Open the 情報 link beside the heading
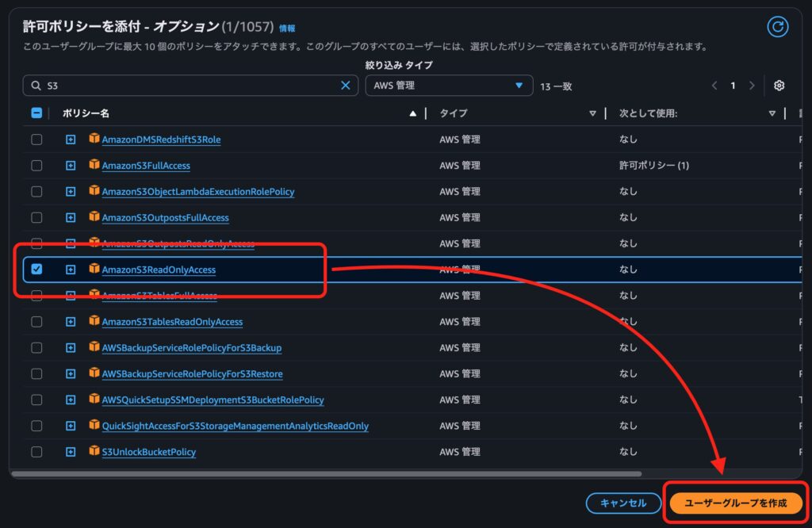Screen dimensions: 812x528 [287, 29]
